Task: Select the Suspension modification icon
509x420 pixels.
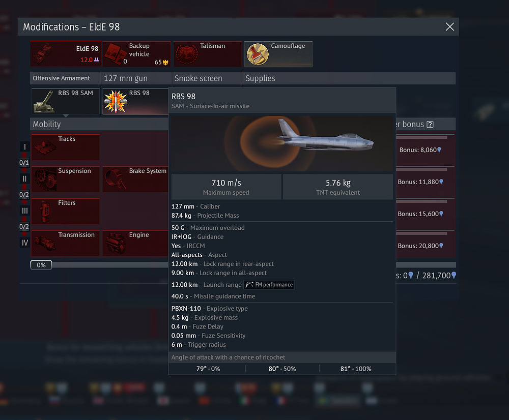Action: point(45,179)
